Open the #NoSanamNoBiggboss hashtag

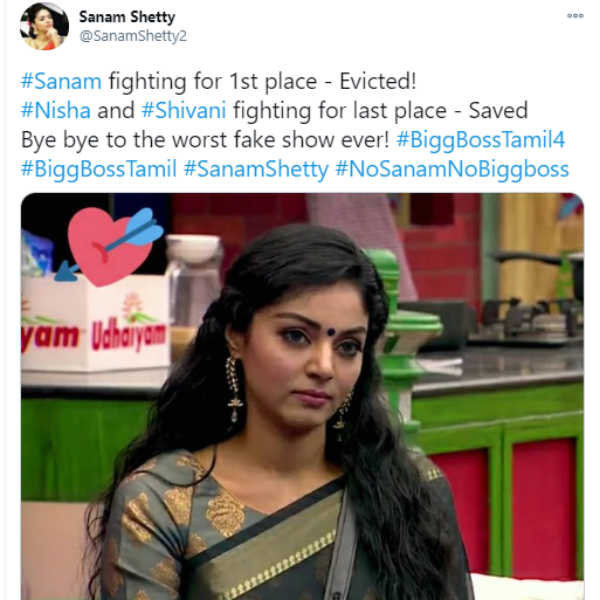[x=452, y=169]
